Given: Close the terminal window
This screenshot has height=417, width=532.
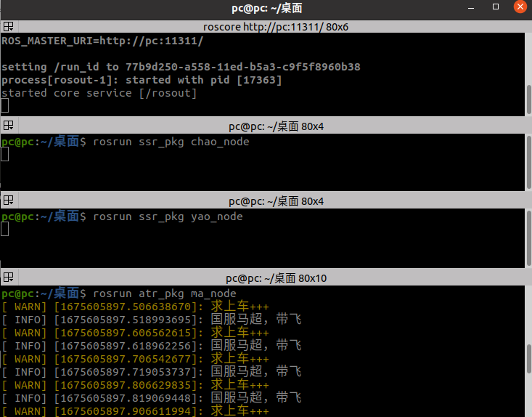Looking at the screenshot, I should tap(520, 7).
